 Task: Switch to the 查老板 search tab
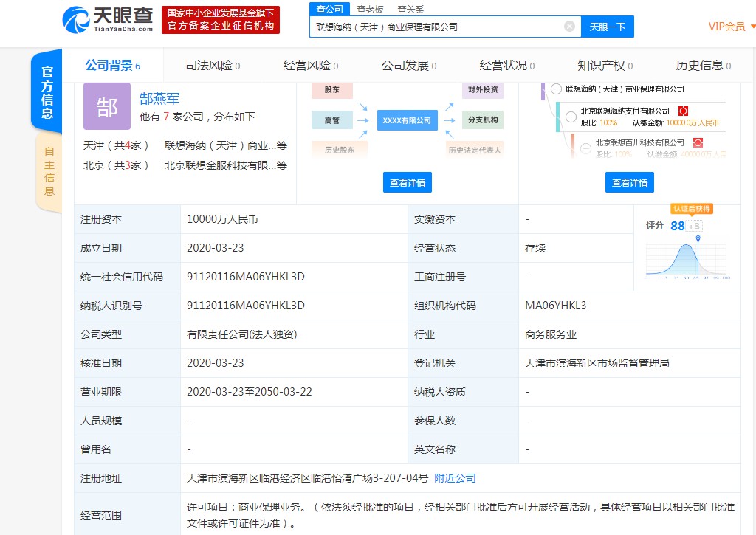[370, 9]
